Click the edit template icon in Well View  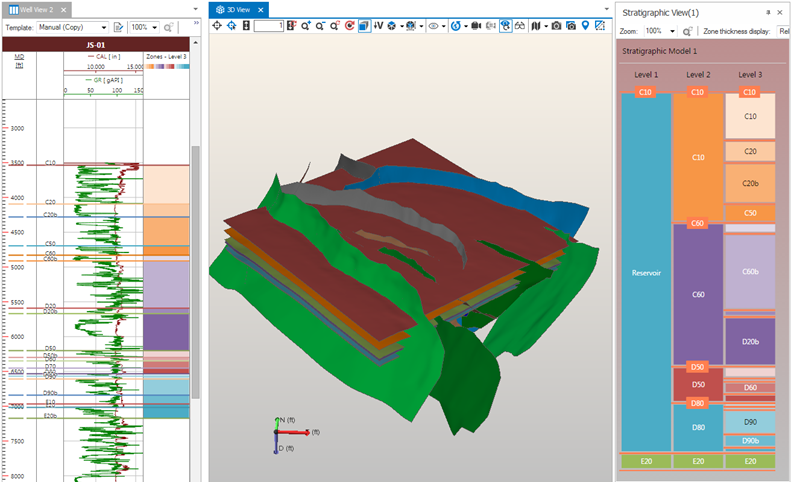tap(119, 27)
